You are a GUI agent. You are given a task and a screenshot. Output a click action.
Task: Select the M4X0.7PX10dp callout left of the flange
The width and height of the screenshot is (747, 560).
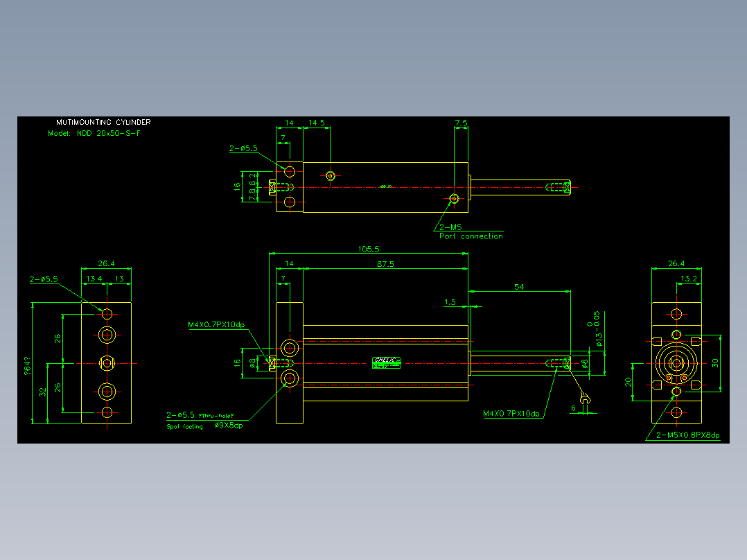(x=216, y=324)
